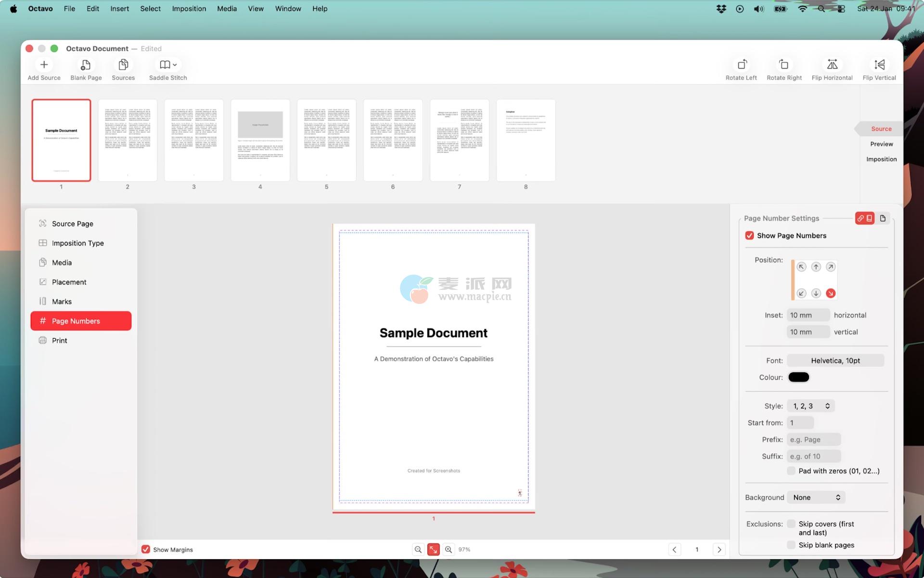Image resolution: width=924 pixels, height=578 pixels.
Task: Open the Imposition menu in menu bar
Action: click(x=189, y=9)
